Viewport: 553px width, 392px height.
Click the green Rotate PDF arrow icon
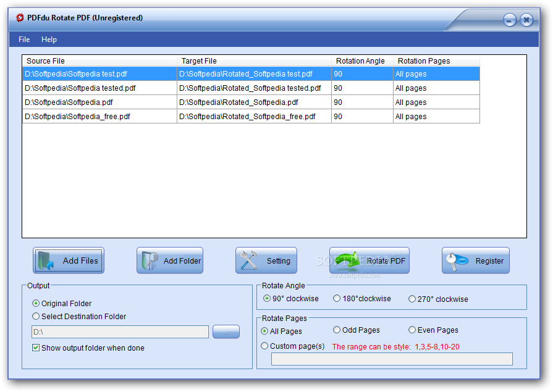click(348, 260)
